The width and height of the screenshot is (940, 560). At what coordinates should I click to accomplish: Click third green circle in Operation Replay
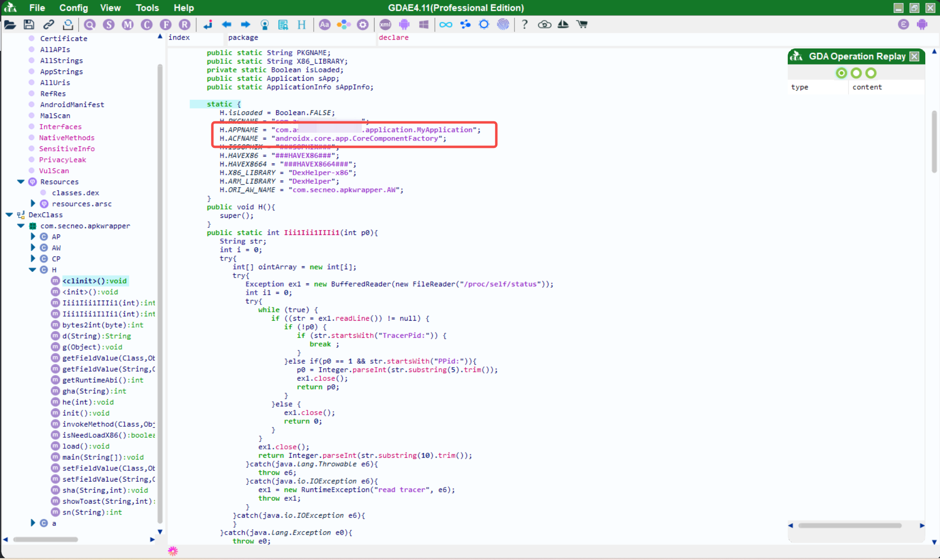[870, 73]
